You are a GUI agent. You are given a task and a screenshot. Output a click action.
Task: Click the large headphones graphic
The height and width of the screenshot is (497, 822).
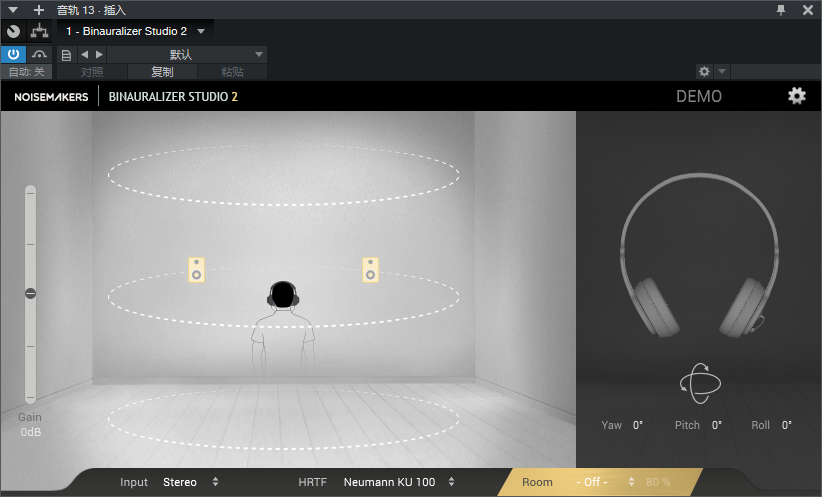699,254
